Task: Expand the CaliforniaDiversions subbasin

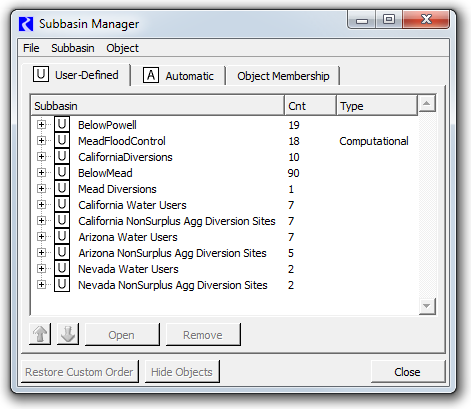Action: pos(41,157)
